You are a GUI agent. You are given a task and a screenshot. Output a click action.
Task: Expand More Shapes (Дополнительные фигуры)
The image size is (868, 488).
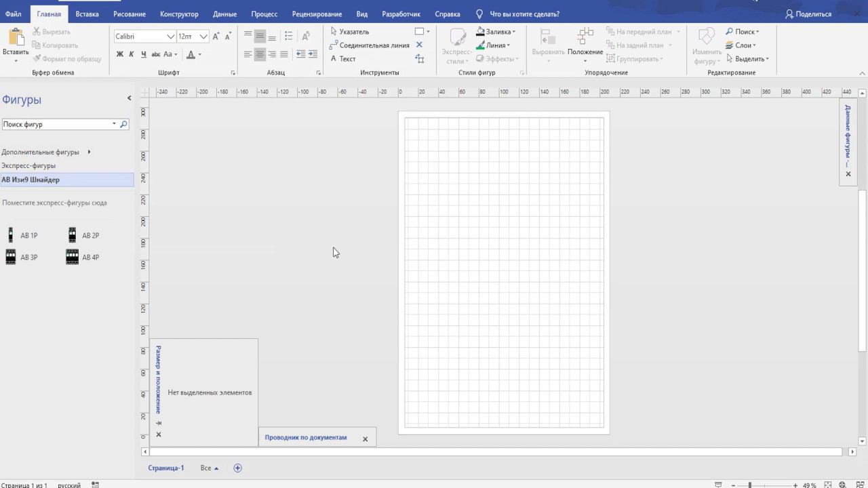pyautogui.click(x=46, y=152)
